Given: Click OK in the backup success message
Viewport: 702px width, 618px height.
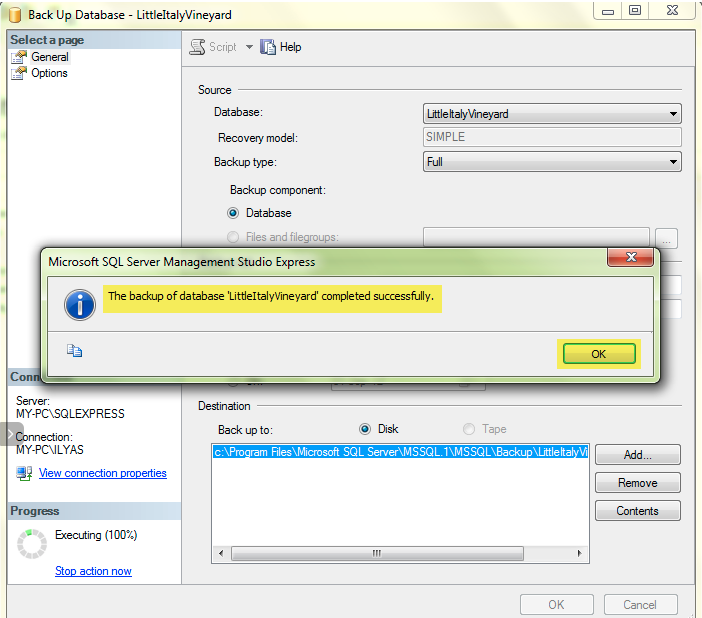Looking at the screenshot, I should [599, 354].
